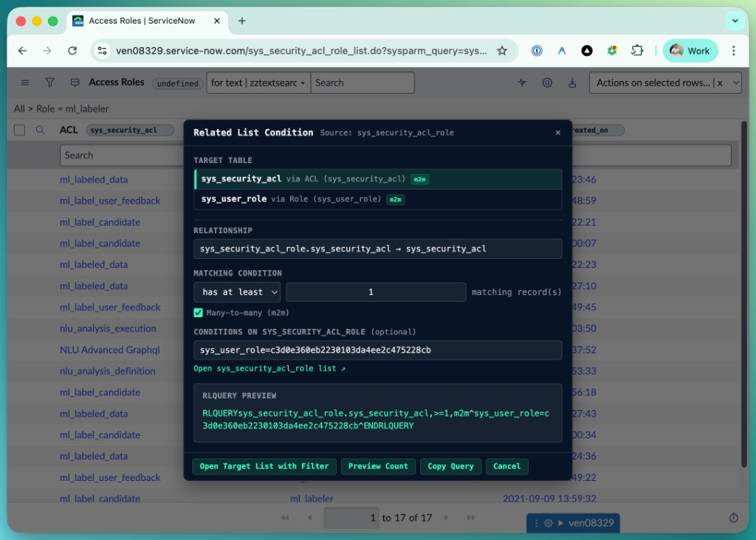
Task: Open the list personalization gear icon
Action: click(547, 83)
